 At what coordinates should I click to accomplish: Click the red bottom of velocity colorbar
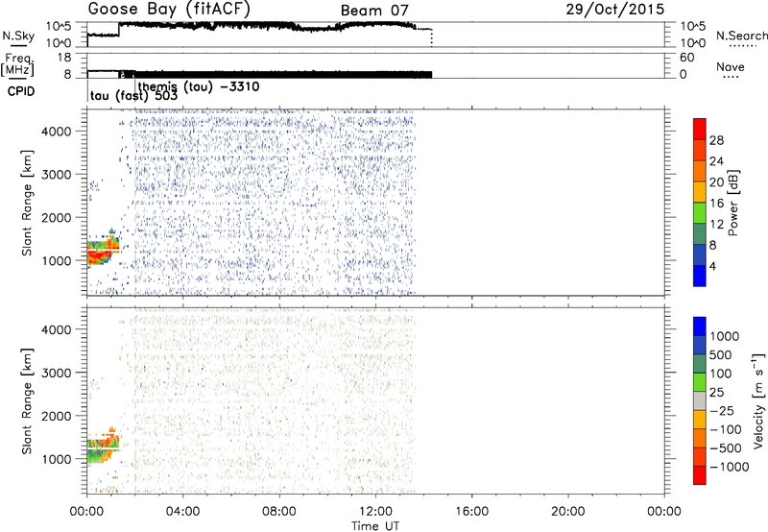[700, 475]
